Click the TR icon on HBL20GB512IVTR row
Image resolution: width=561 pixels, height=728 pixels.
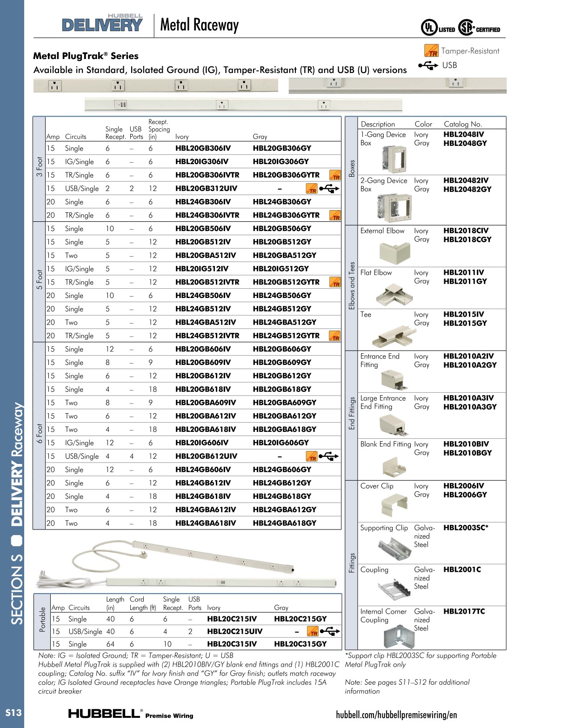(x=334, y=282)
